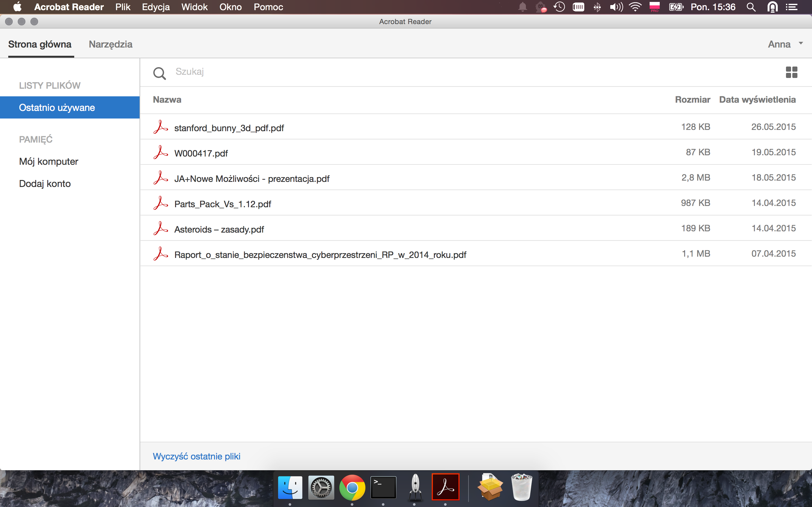The height and width of the screenshot is (507, 812).
Task: Switch to the Narzędzia tab
Action: pyautogui.click(x=110, y=44)
